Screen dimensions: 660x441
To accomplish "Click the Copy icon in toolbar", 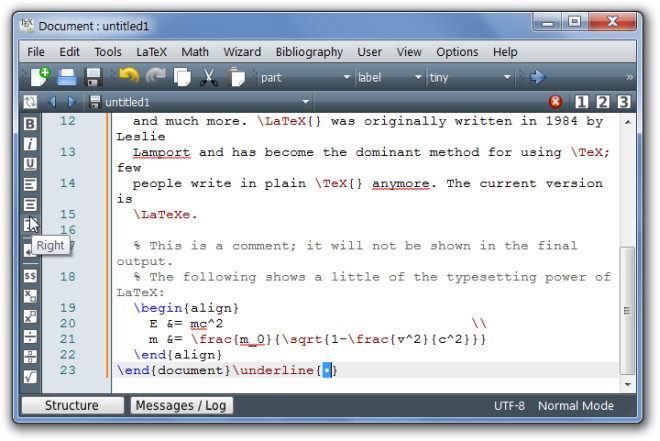I will [x=182, y=77].
